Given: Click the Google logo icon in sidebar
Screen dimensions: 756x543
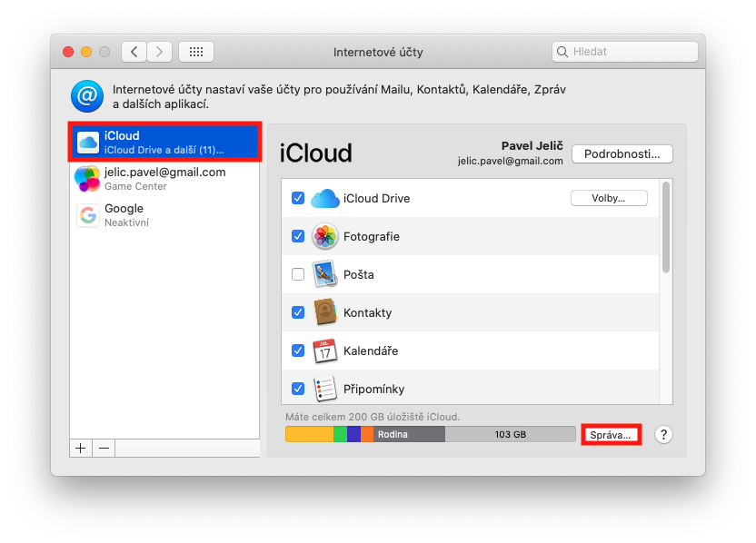Looking at the screenshot, I should (x=88, y=215).
